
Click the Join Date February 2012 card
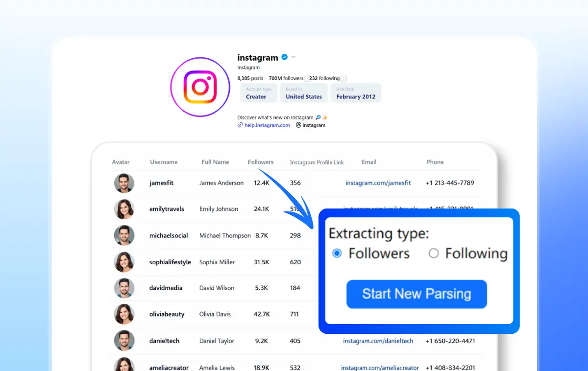point(356,93)
